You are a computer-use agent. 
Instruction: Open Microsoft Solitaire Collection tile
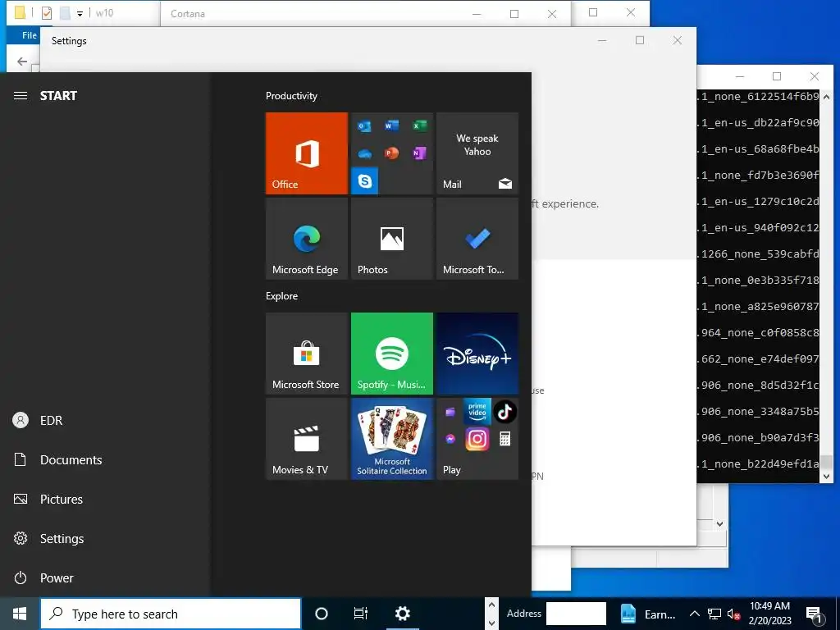(x=391, y=439)
